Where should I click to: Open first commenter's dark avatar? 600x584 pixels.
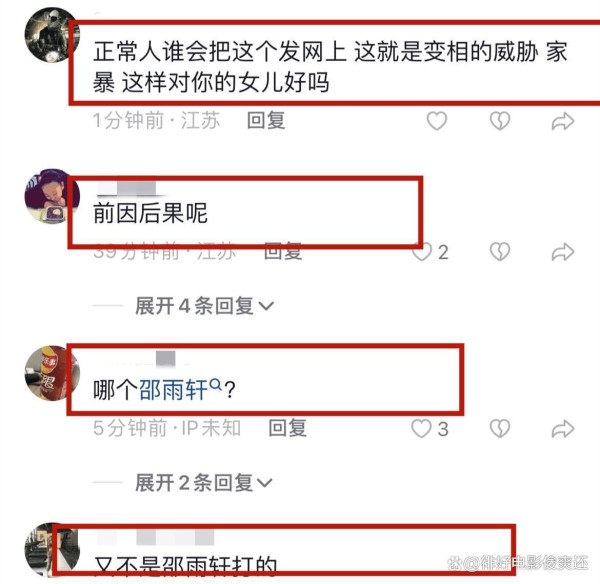(x=52, y=35)
